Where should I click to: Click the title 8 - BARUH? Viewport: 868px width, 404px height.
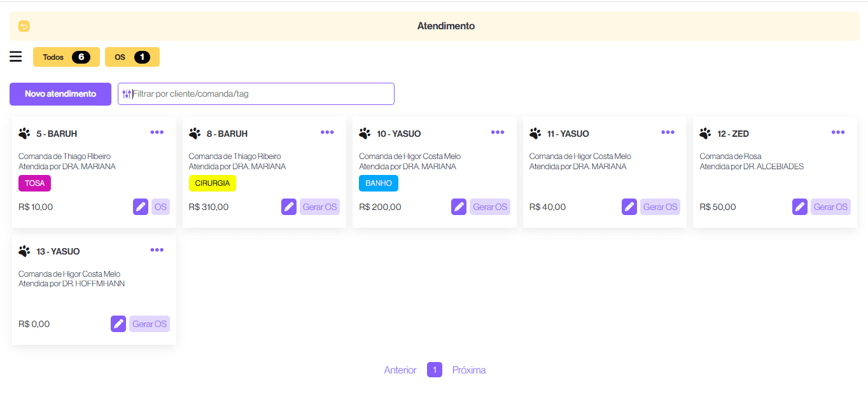click(227, 134)
